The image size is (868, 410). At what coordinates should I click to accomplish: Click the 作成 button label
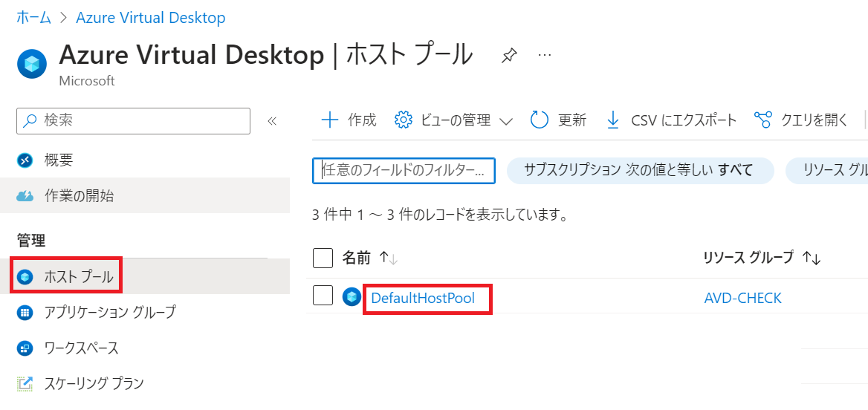tap(362, 120)
